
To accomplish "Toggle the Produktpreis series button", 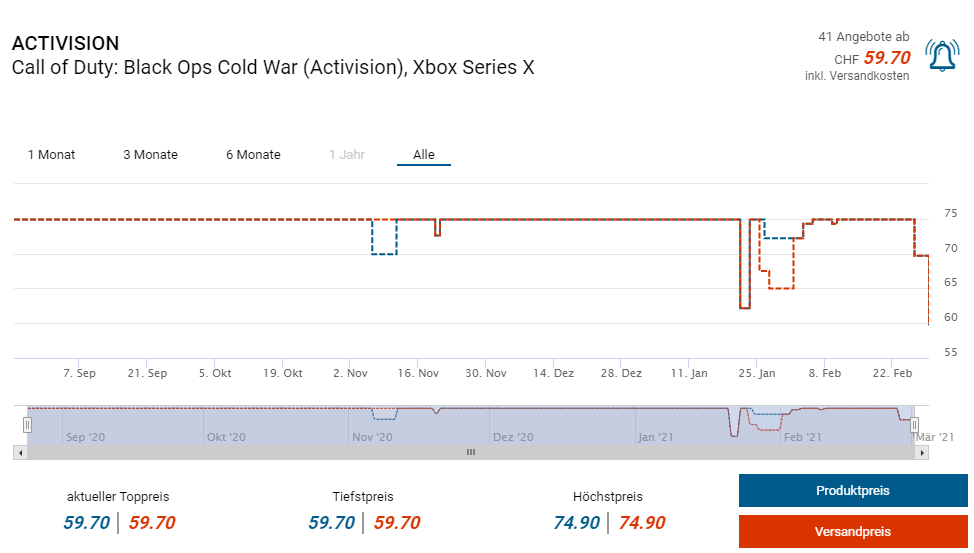I will (x=852, y=491).
